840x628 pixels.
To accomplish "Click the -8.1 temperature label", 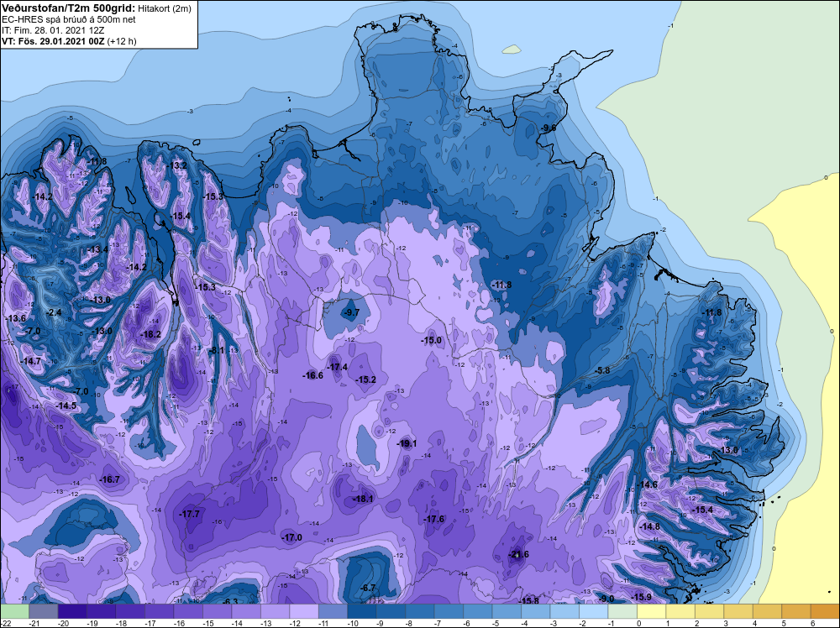I will (x=217, y=350).
